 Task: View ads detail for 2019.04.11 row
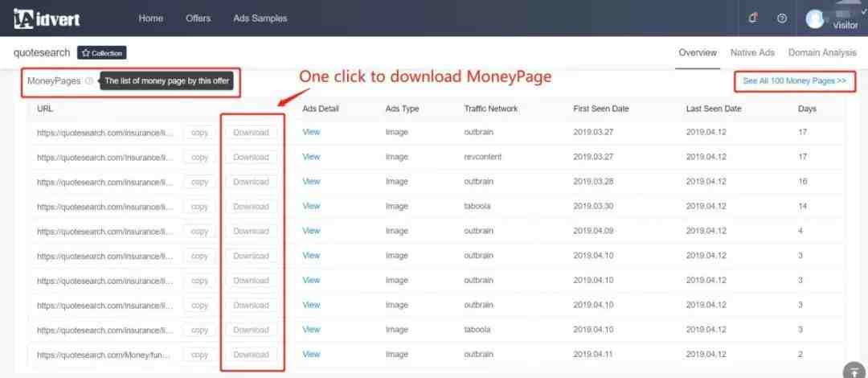click(x=311, y=354)
